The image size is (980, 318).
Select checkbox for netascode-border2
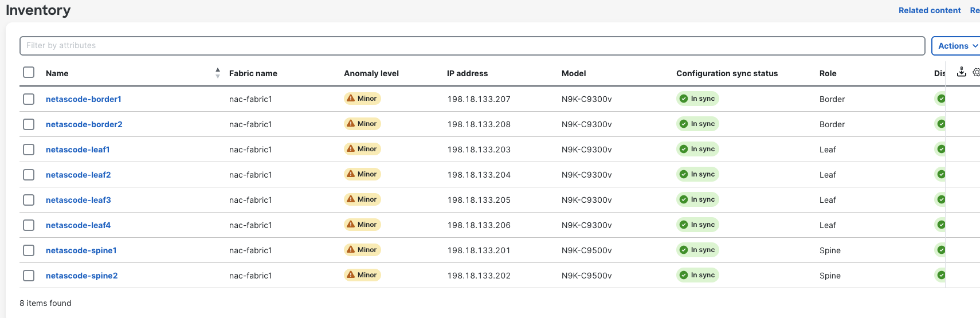click(29, 124)
